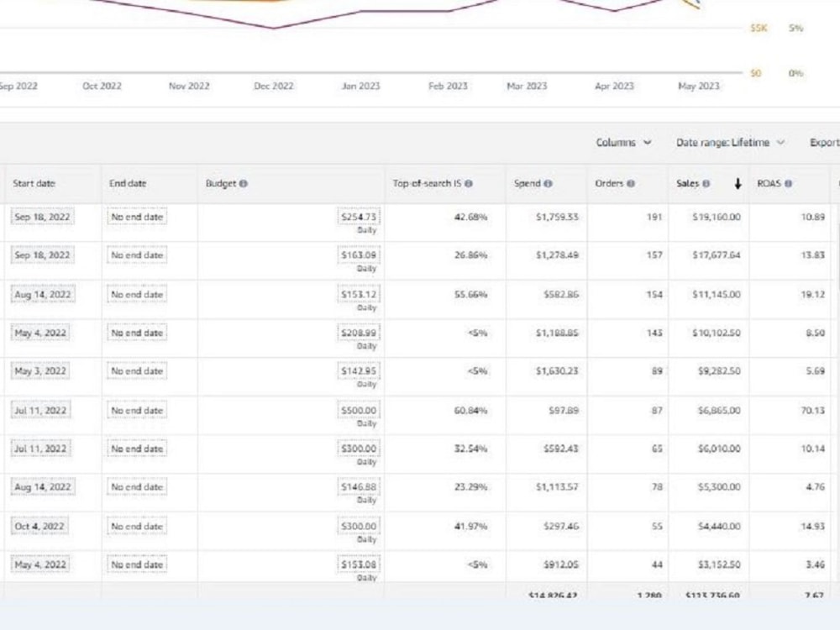
Task: Click the 157 orders value
Action: click(654, 255)
